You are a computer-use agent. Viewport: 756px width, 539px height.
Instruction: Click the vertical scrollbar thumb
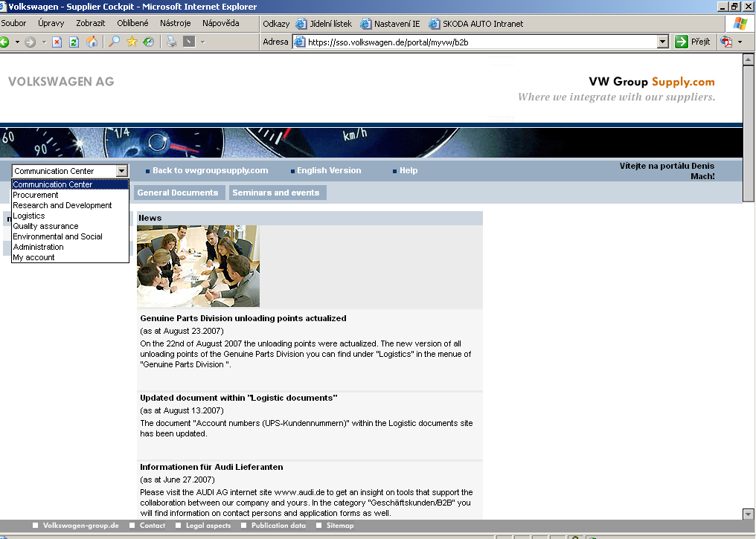pyautogui.click(x=749, y=134)
